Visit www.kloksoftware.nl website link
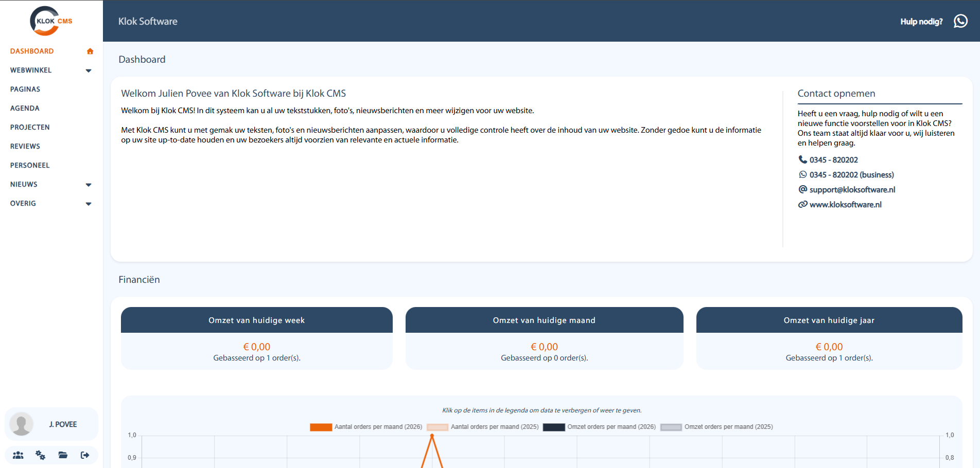 click(x=845, y=205)
